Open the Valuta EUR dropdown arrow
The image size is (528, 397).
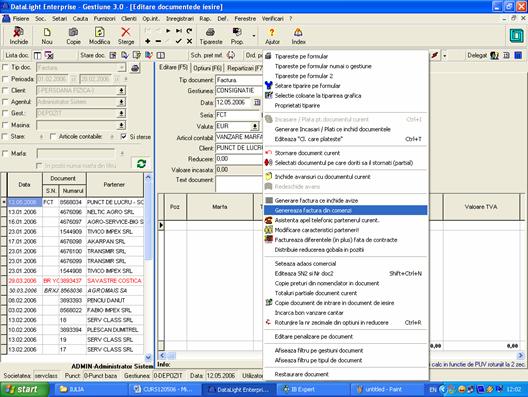(255, 126)
